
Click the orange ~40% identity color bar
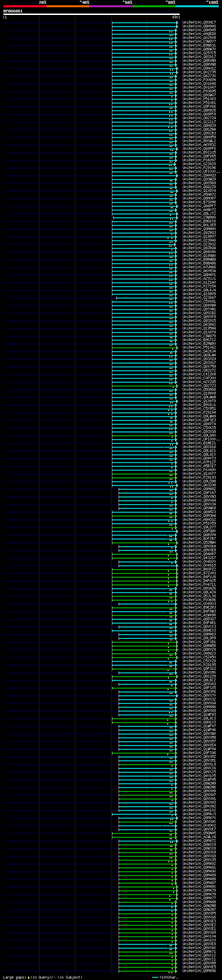click(68, 7)
